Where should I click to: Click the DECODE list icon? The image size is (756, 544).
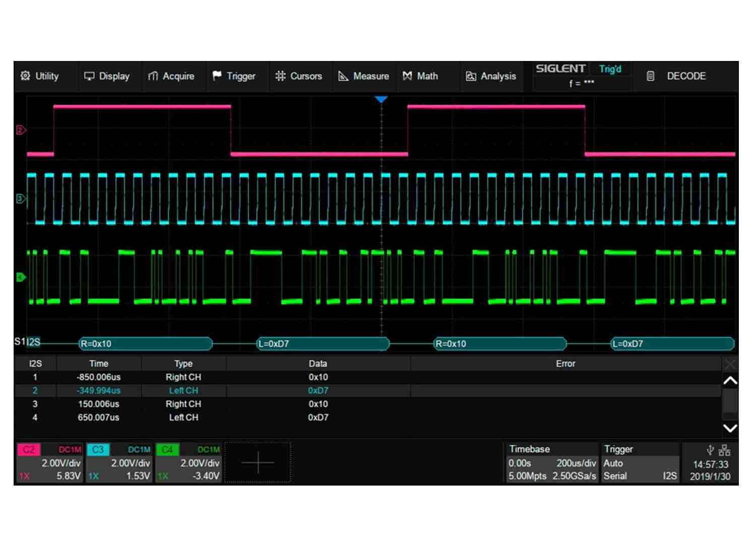tap(651, 76)
